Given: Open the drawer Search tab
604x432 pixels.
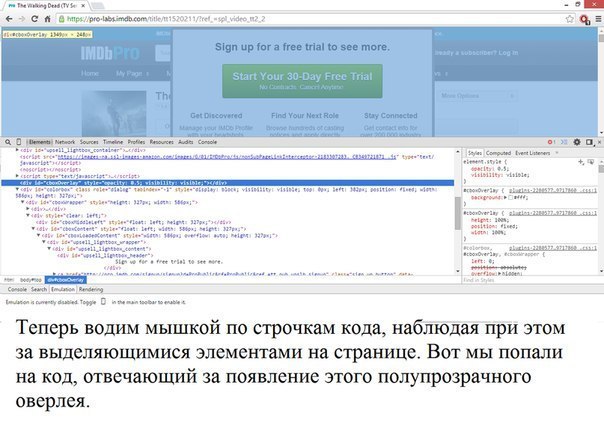Looking at the screenshot, I should pyautogui.click(x=39, y=289).
